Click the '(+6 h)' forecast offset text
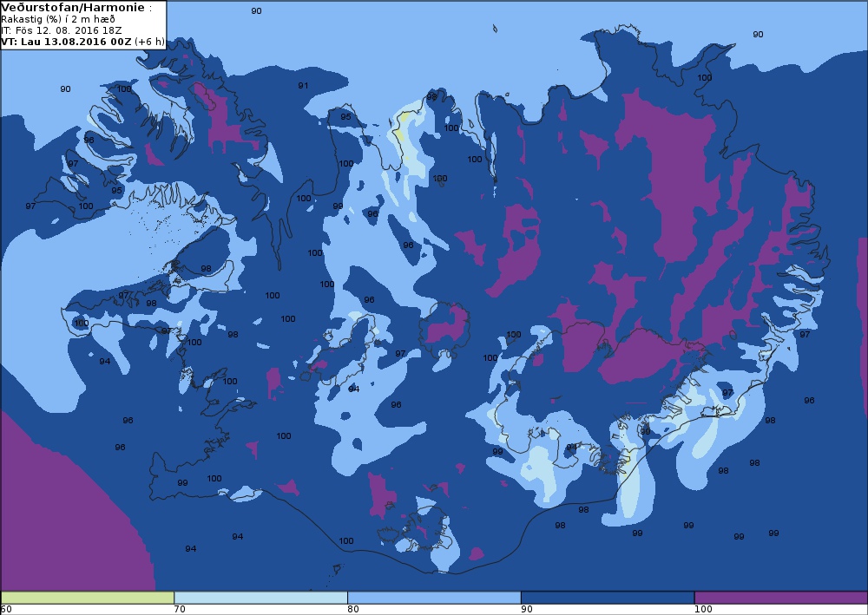 pos(149,42)
